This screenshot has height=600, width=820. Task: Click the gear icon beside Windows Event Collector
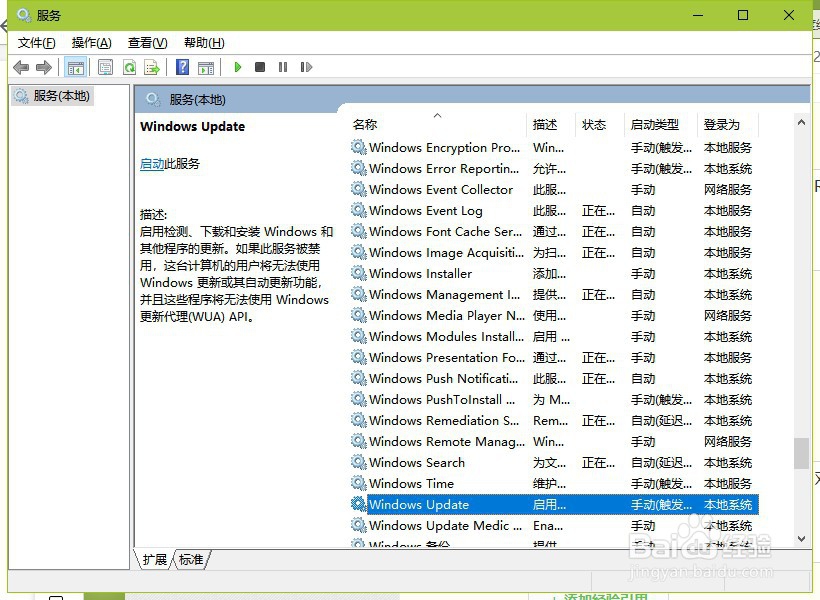pyautogui.click(x=358, y=189)
